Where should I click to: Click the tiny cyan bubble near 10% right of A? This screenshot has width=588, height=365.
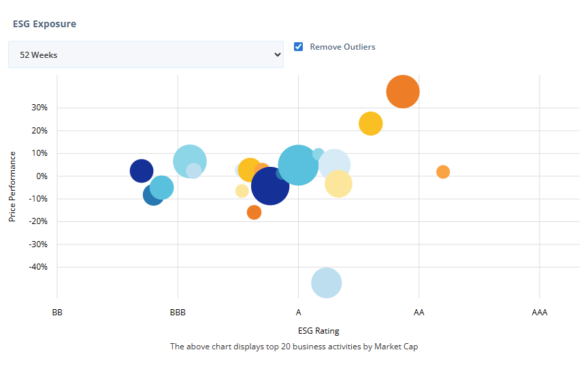tap(318, 154)
